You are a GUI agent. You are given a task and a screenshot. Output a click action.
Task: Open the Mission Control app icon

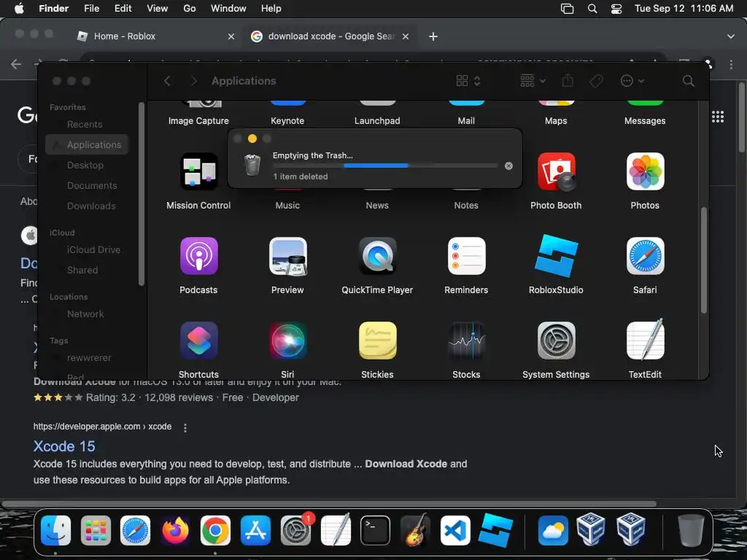198,171
